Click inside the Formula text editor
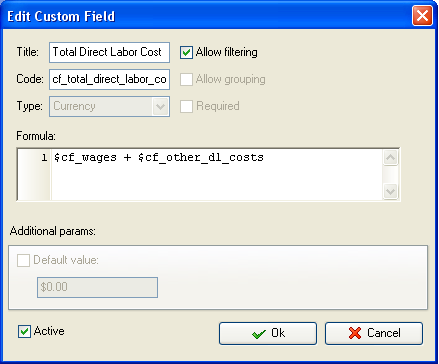 (217, 175)
